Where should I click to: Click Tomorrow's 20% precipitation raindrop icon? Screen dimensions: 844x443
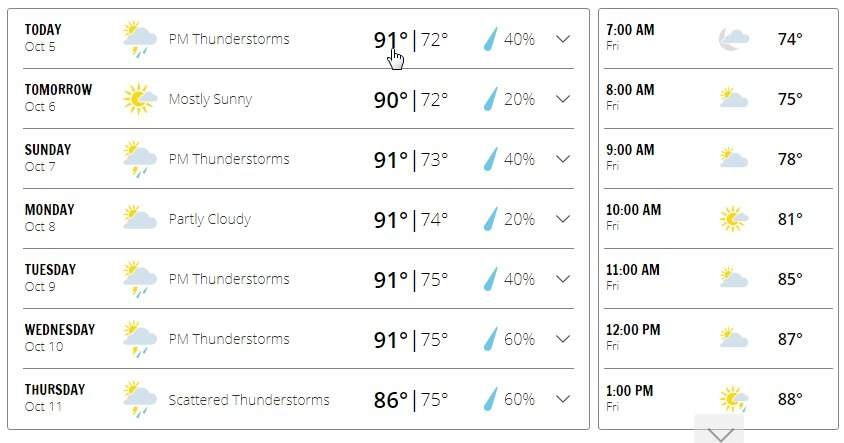(x=491, y=99)
